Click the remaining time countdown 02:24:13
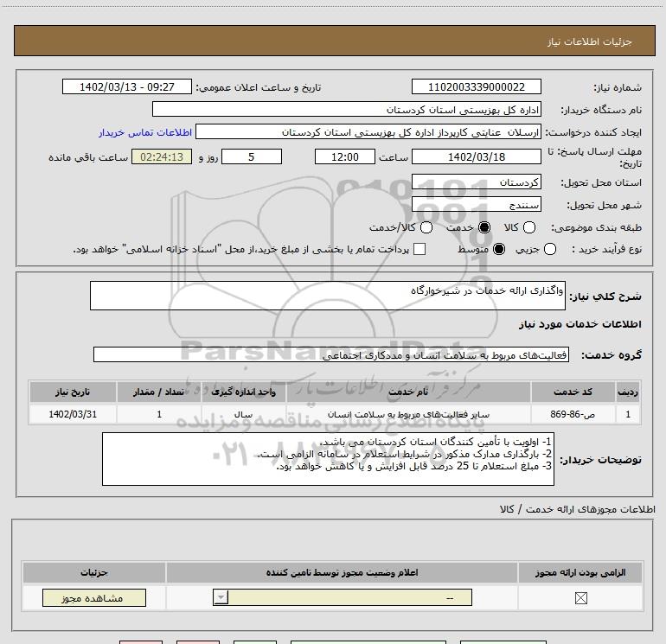The width and height of the screenshot is (666, 644). click(x=162, y=156)
